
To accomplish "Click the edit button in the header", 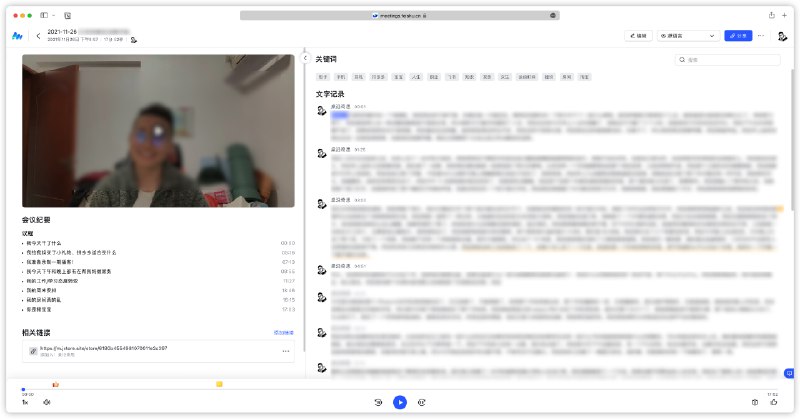I will (638, 36).
